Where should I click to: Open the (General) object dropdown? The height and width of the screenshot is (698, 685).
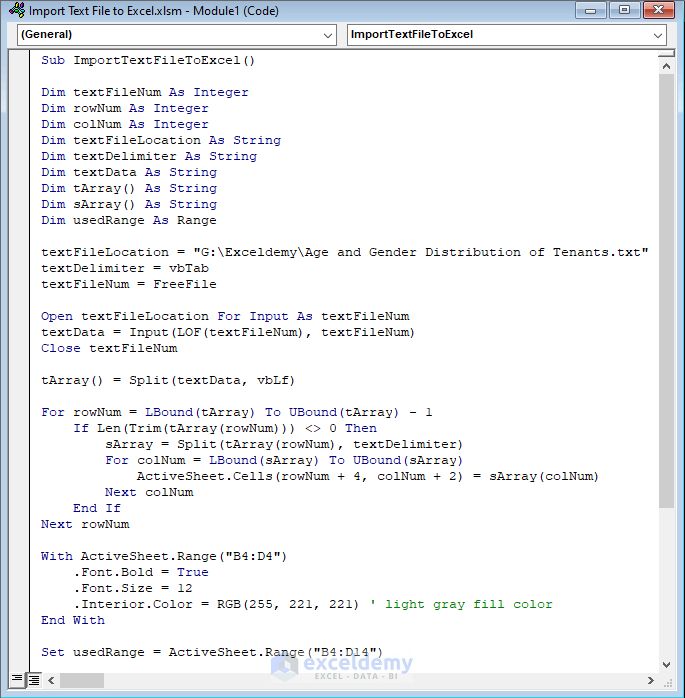pos(177,35)
